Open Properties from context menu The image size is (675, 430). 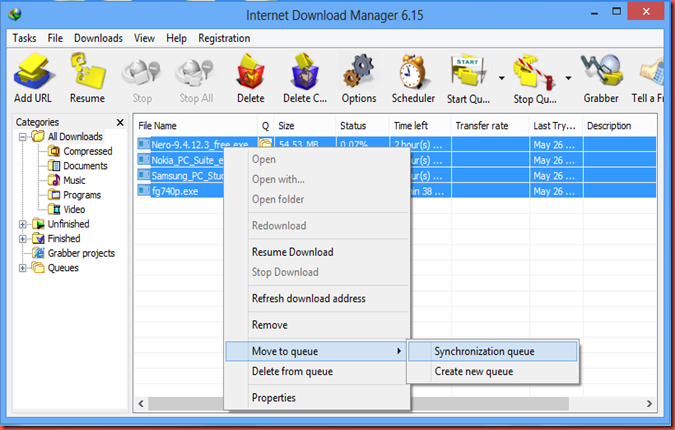tap(317, 398)
